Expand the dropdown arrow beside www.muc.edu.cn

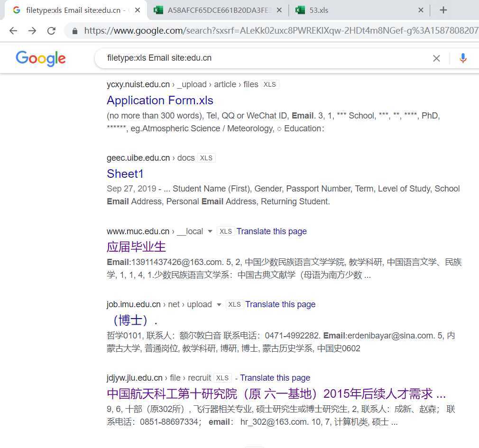(x=210, y=231)
